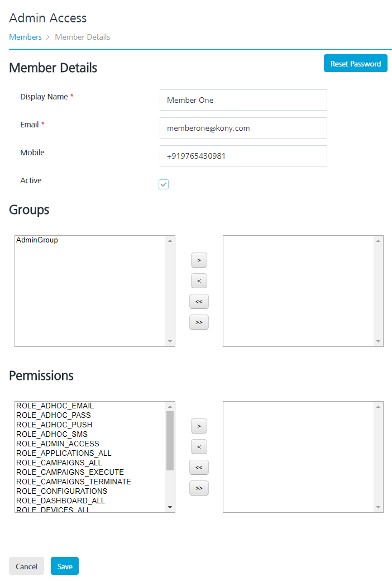The width and height of the screenshot is (392, 581).
Task: Toggle the Active checkbox
Action: tap(164, 184)
